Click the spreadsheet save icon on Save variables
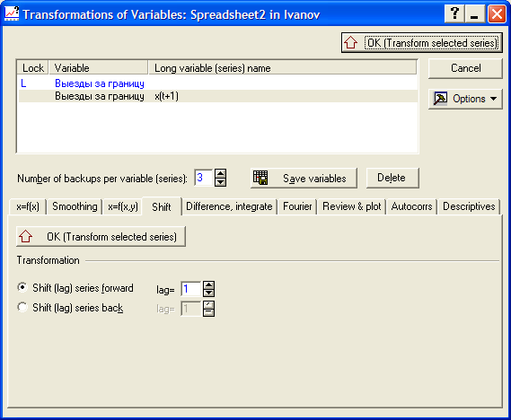This screenshot has height=420, width=511. 260,178
